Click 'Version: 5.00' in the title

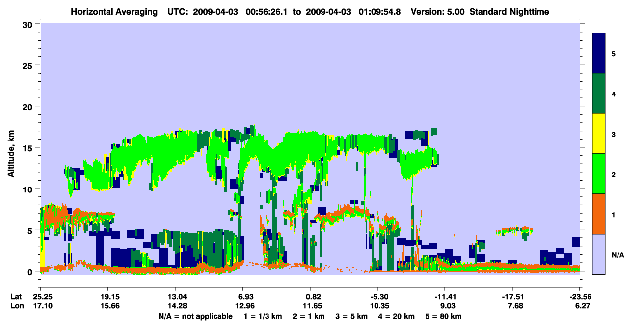pos(437,11)
